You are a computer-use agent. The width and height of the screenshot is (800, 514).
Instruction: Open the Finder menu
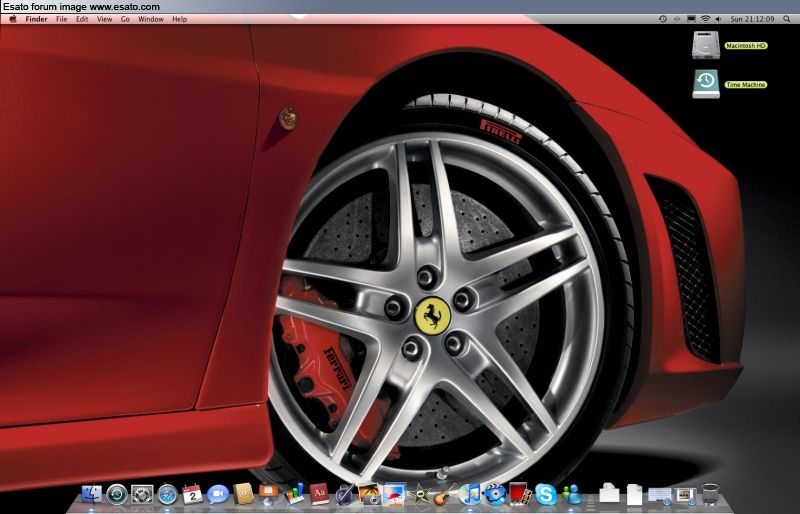pos(36,19)
